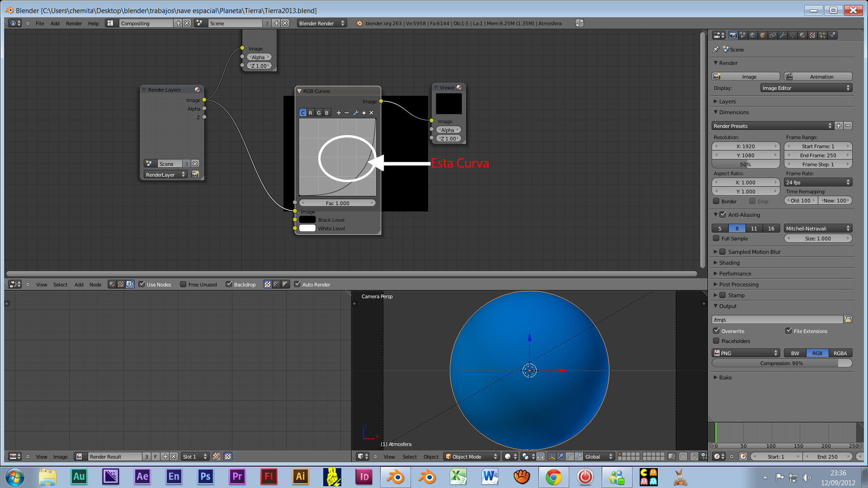Open the Object properties tab (cube icon)
The height and width of the screenshot is (488, 868).
pyautogui.click(x=763, y=35)
